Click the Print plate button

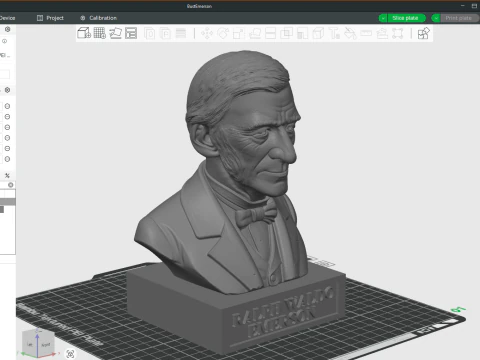[x=460, y=18]
